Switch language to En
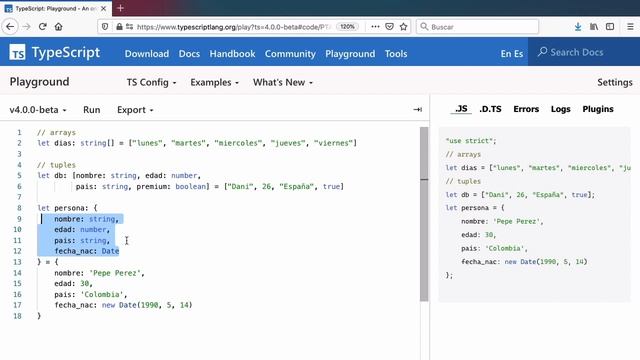The image size is (640, 360). pos(506,54)
